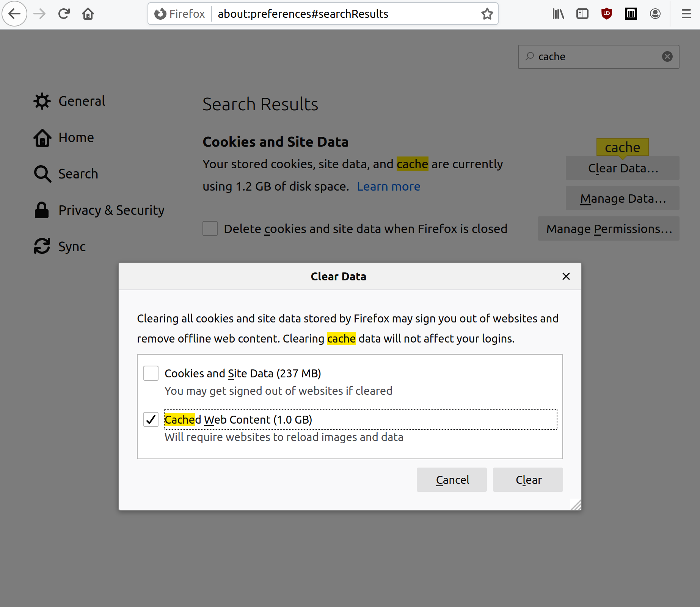The image size is (700, 607).
Task: Cancel the Clear Data dialog
Action: (452, 480)
